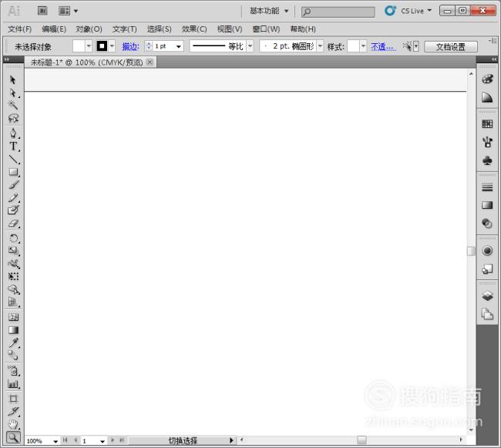This screenshot has height=448, width=501.
Task: Select the Rotate tool
Action: point(13,238)
